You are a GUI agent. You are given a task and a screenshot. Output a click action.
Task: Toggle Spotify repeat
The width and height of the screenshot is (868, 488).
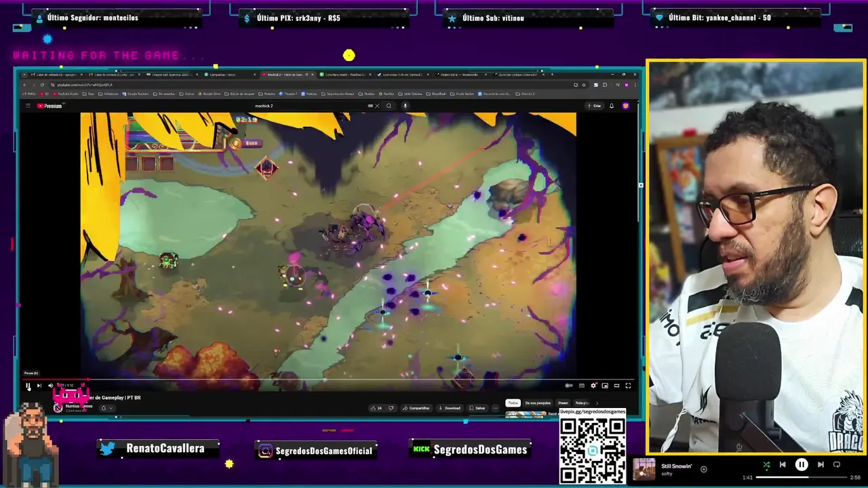coord(837,465)
